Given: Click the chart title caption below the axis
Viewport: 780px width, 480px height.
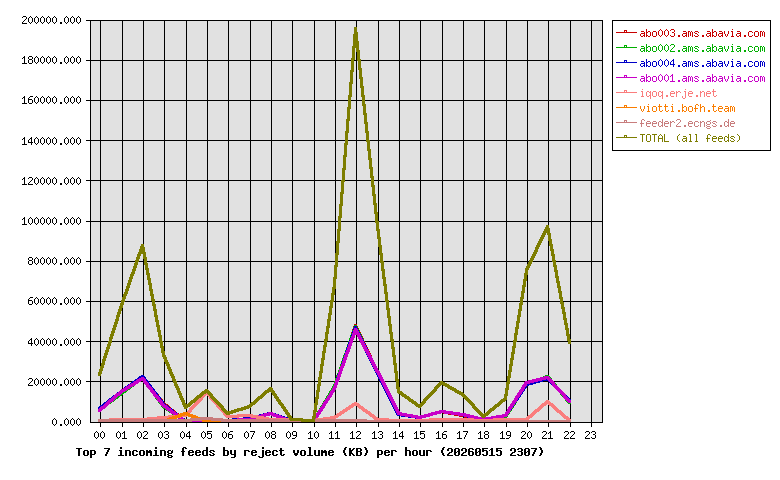Looking at the screenshot, I should [x=309, y=452].
